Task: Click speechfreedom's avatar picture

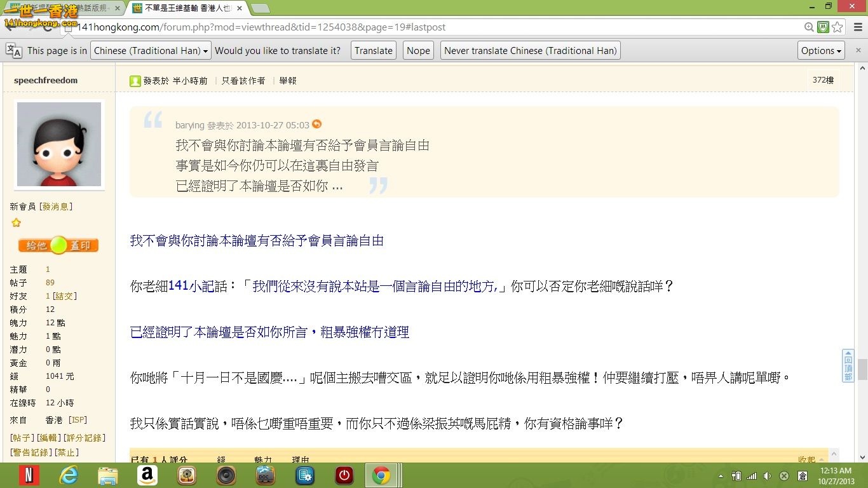Action: click(x=59, y=144)
